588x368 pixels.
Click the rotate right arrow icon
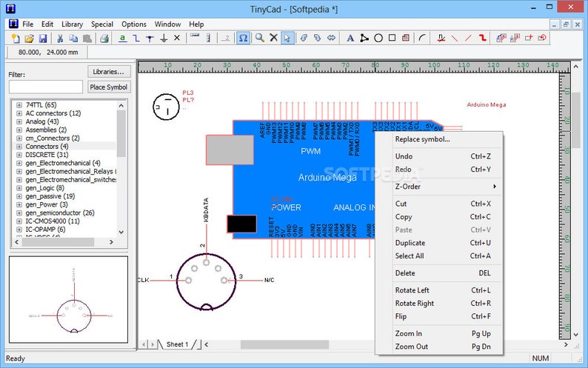click(x=318, y=38)
